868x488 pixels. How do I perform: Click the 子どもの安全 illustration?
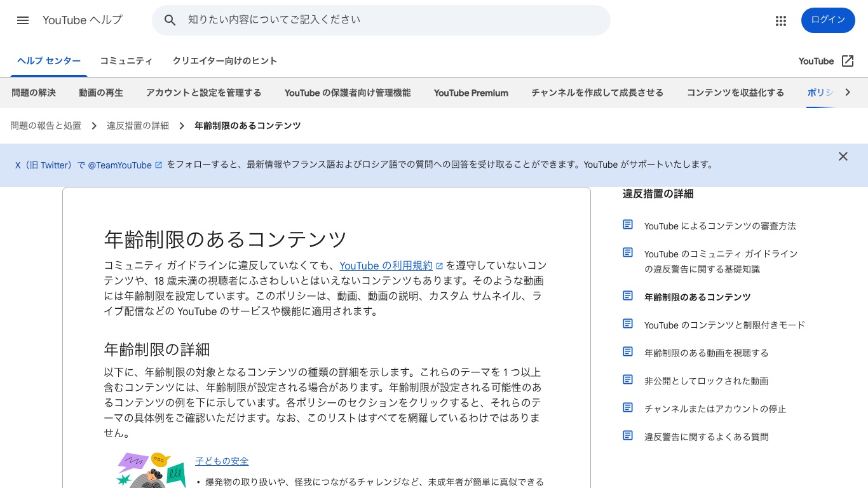pyautogui.click(x=151, y=470)
